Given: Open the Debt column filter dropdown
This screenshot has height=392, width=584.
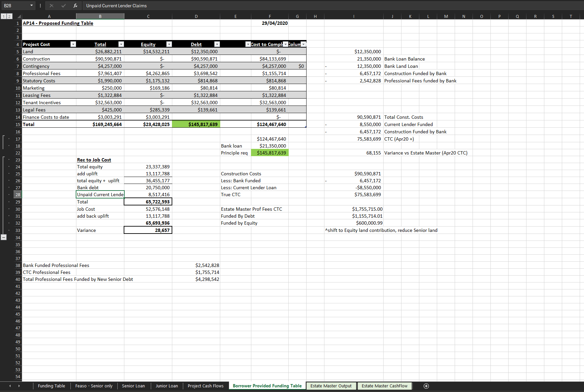Looking at the screenshot, I should coord(217,44).
